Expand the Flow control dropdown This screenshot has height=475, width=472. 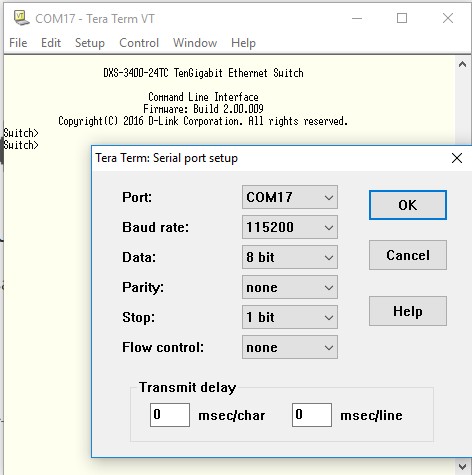[x=290, y=347]
